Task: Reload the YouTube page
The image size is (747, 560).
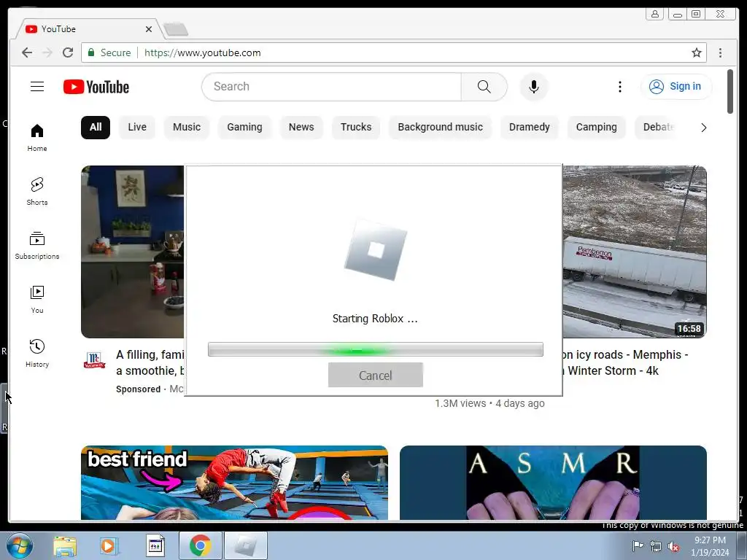Action: coord(68,52)
